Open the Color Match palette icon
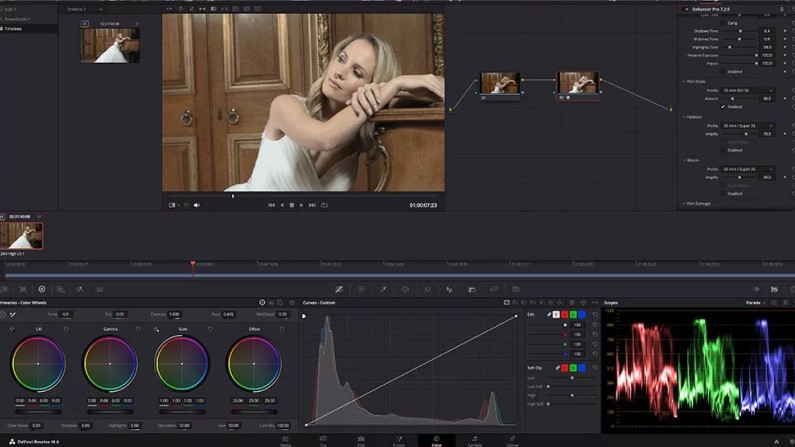This screenshot has height=447, width=795. tap(23, 289)
